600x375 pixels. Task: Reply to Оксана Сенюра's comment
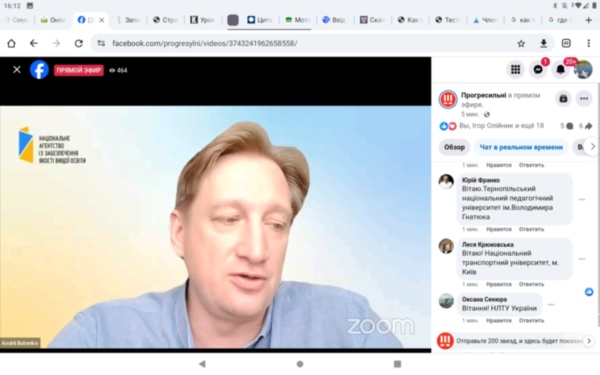coord(531,321)
